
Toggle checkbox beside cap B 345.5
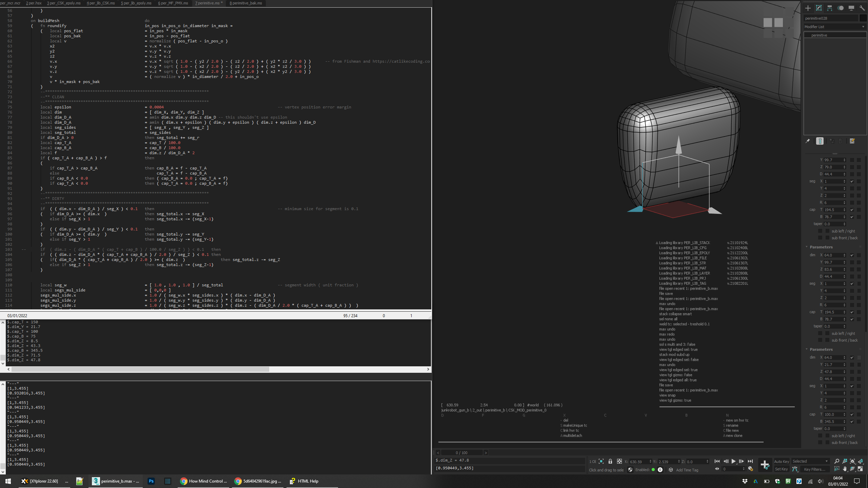[x=852, y=422]
